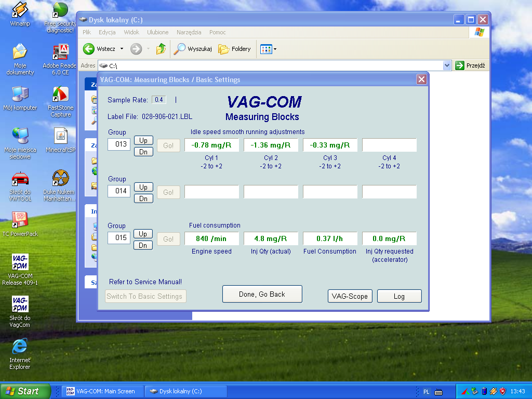Image resolution: width=532 pixels, height=399 pixels.
Task: Click the red shield security tray icon
Action: (503, 392)
